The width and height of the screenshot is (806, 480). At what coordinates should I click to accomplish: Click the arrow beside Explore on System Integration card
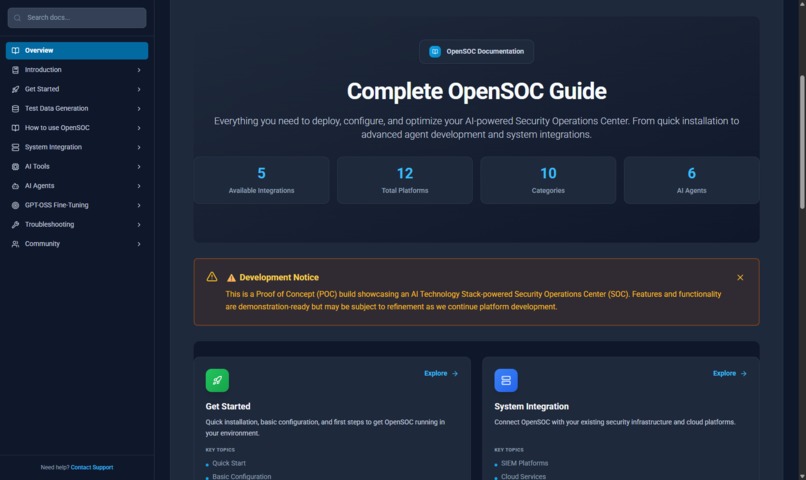[x=743, y=374]
